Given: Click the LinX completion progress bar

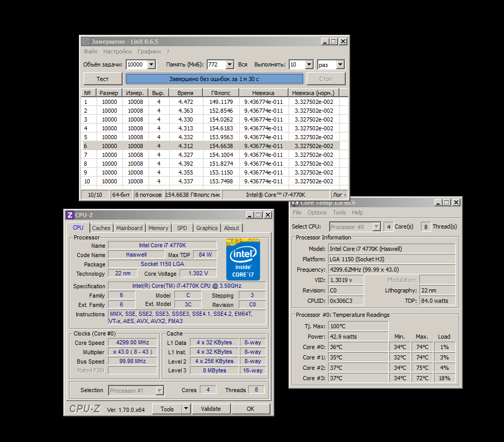Looking at the screenshot, I should [x=214, y=79].
